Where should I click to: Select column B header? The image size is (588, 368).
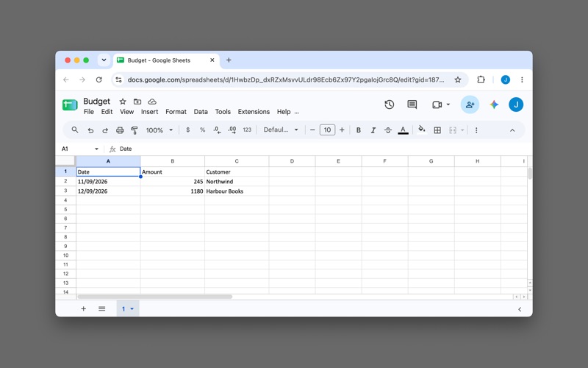click(173, 161)
